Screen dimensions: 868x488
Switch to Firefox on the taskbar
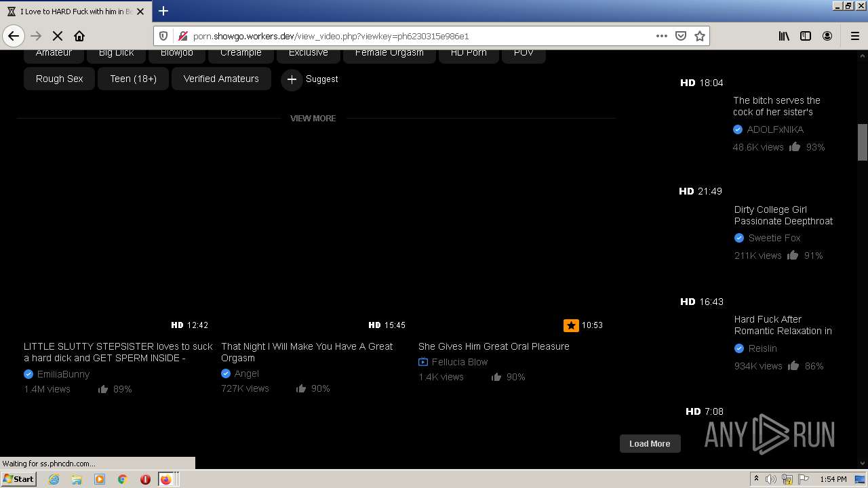click(x=166, y=479)
